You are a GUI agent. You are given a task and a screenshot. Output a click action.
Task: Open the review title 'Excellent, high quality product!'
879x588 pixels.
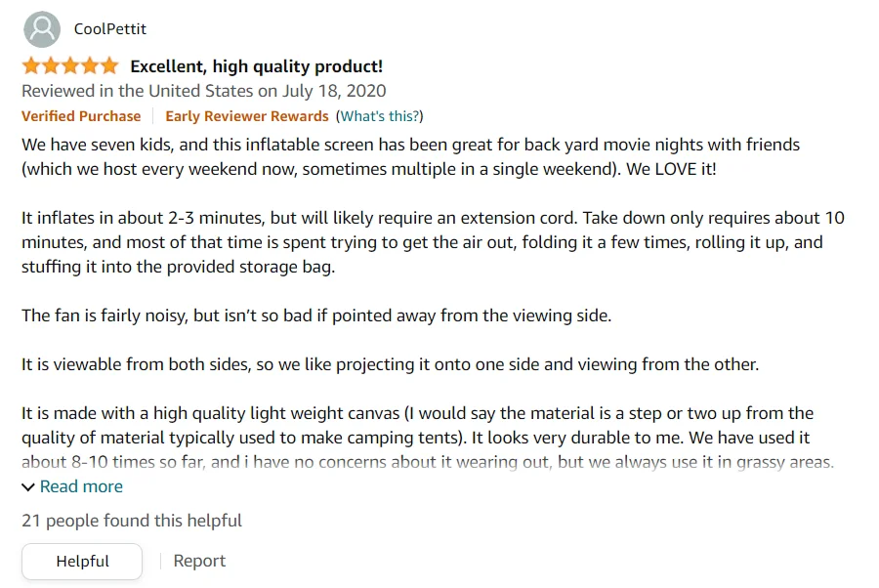click(x=256, y=66)
